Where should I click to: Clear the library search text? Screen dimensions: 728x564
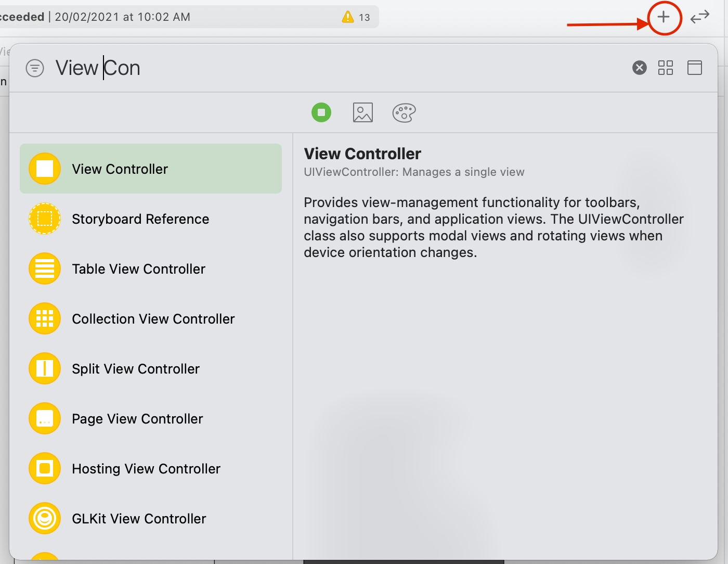(639, 68)
